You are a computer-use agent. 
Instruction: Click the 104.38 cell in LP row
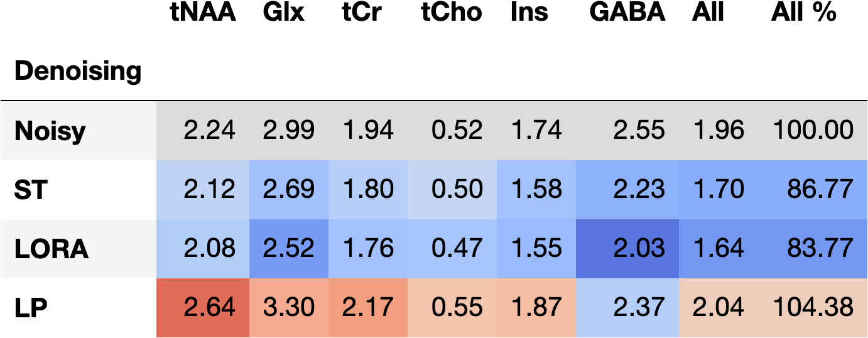[813, 308]
